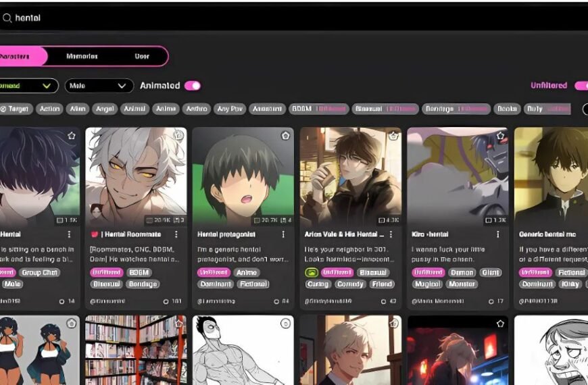Open the neon city night character thumbnail
Screen dimensions: 588x385
pos(458,350)
